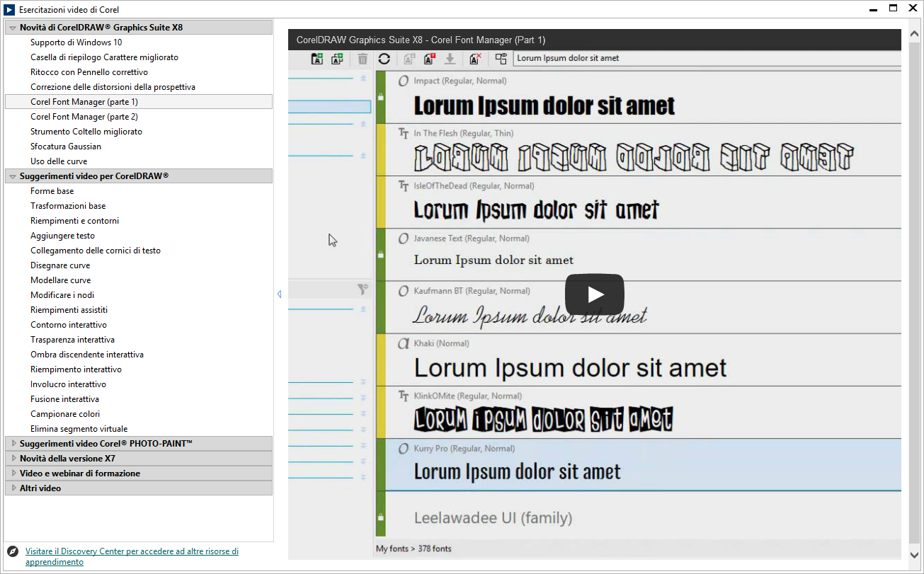The height and width of the screenshot is (574, 924).
Task: Choose Uso delle curve
Action: point(59,161)
